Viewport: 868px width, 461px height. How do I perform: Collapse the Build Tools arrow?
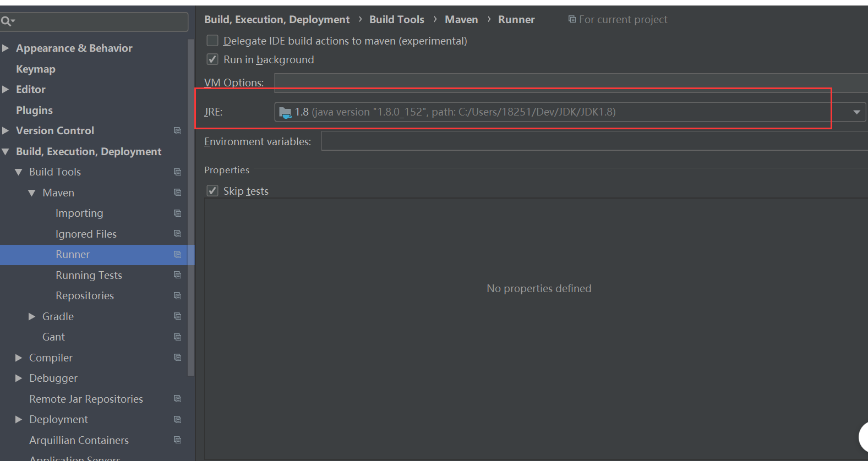click(19, 172)
